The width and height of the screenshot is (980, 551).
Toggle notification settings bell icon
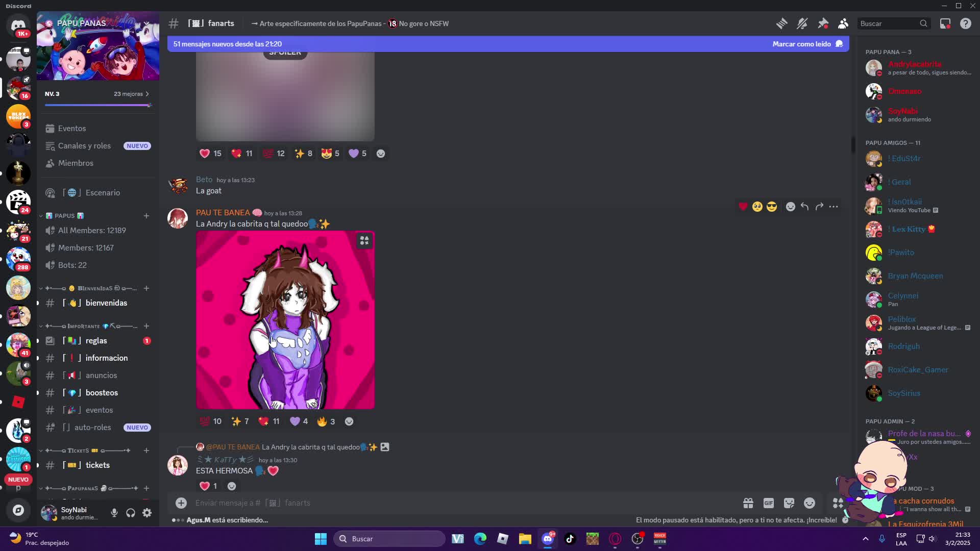(802, 23)
